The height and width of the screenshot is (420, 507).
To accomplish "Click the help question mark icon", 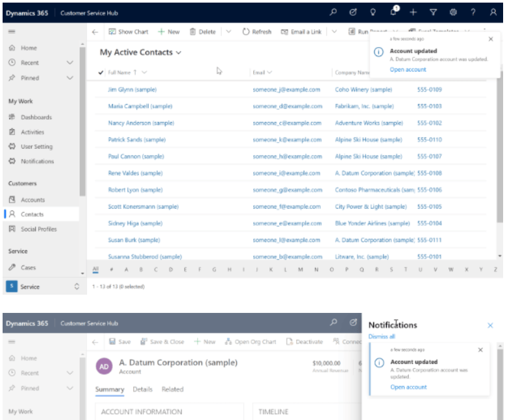I will point(473,12).
